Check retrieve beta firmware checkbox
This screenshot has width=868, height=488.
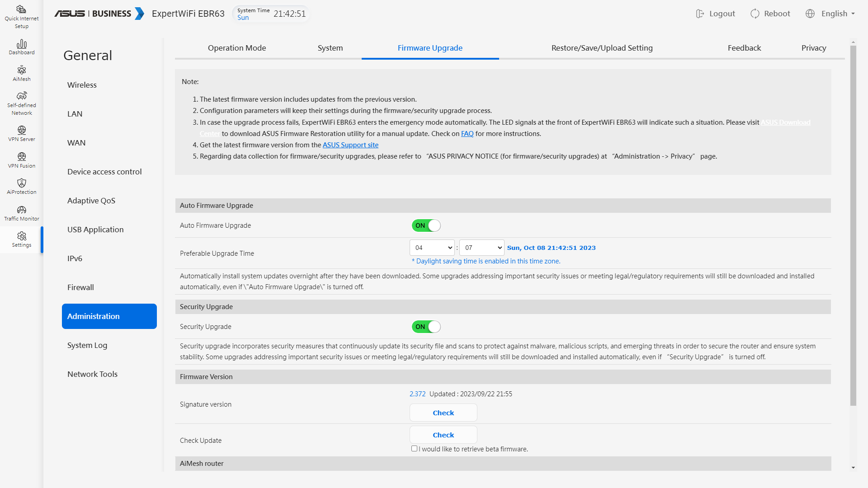[414, 449]
